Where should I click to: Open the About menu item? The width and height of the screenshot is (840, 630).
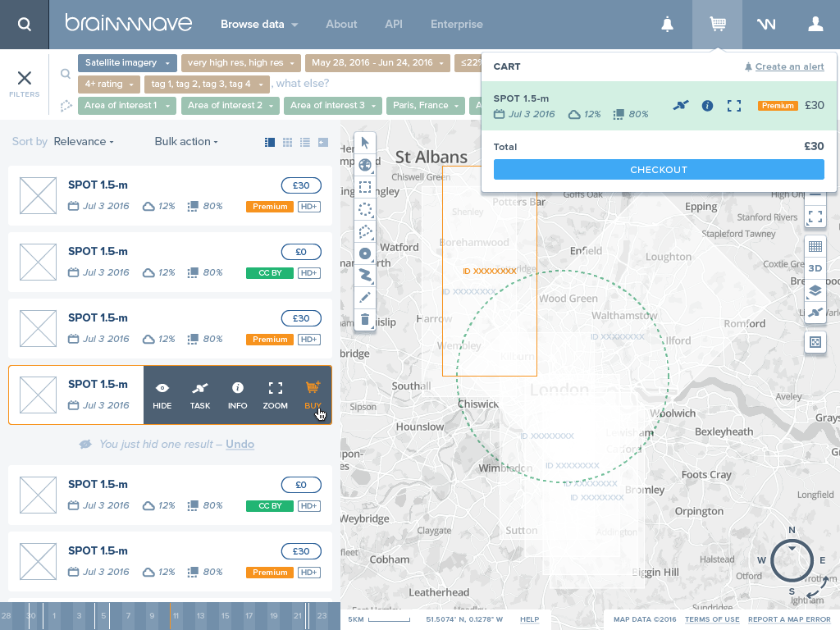click(341, 24)
